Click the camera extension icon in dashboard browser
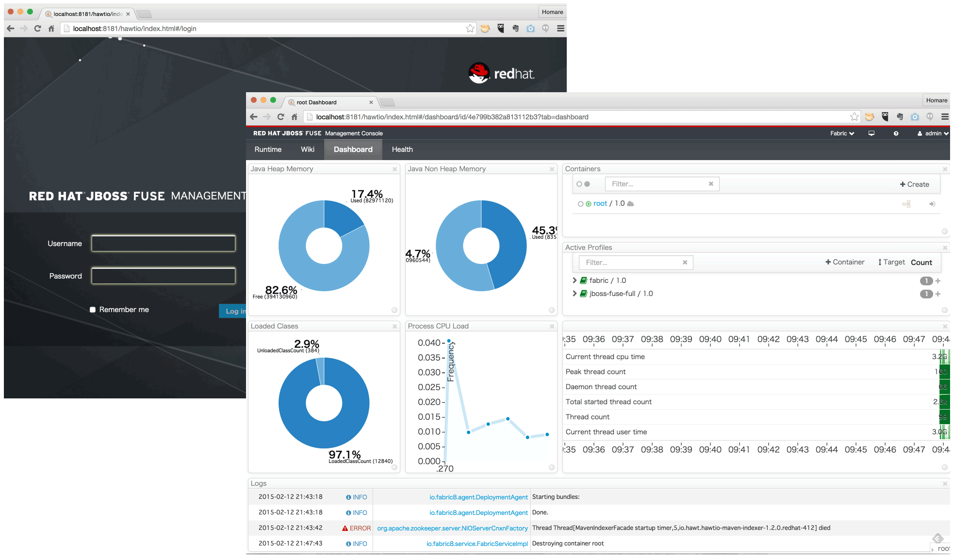 point(915,117)
